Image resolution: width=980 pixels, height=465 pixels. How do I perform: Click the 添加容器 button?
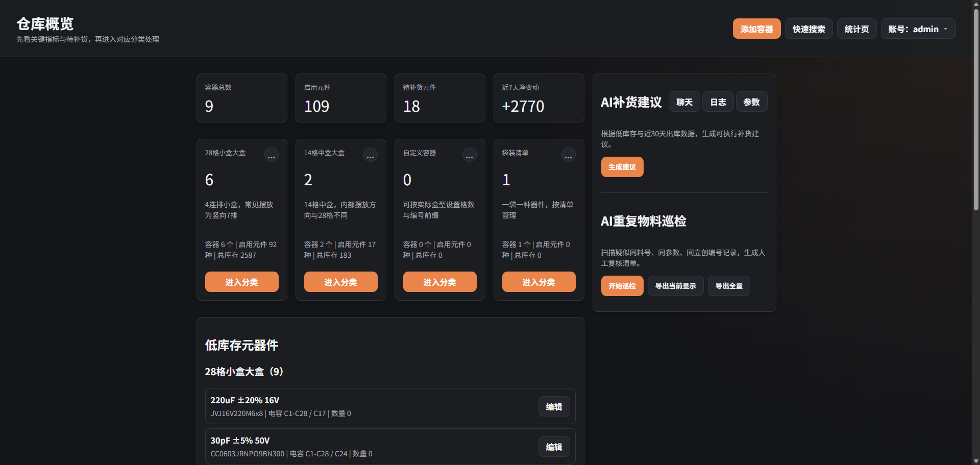click(x=756, y=29)
